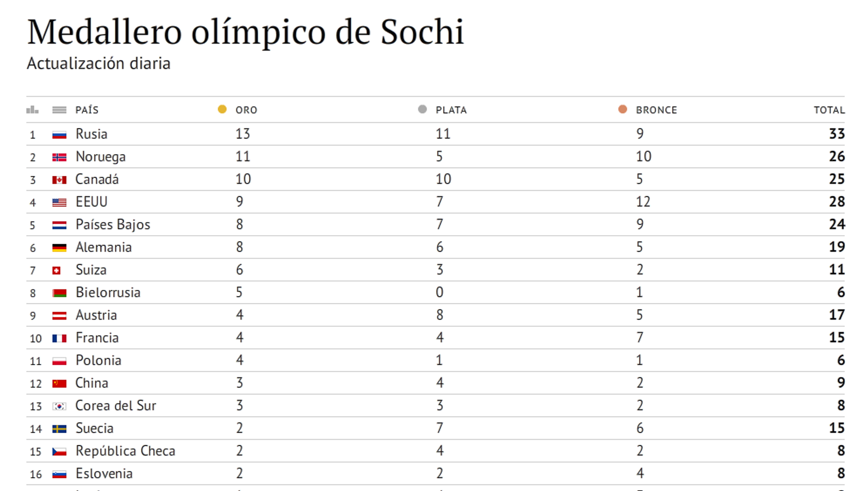
Task: Click the Bielorrusia row name
Action: click(108, 293)
